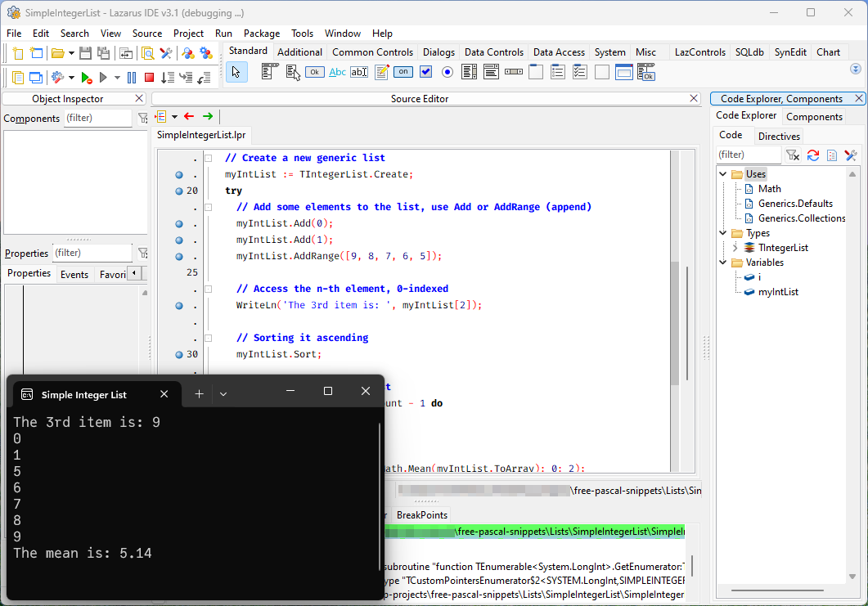Select the TCheckBox component in palette
This screenshot has width=868, height=606.
(425, 72)
